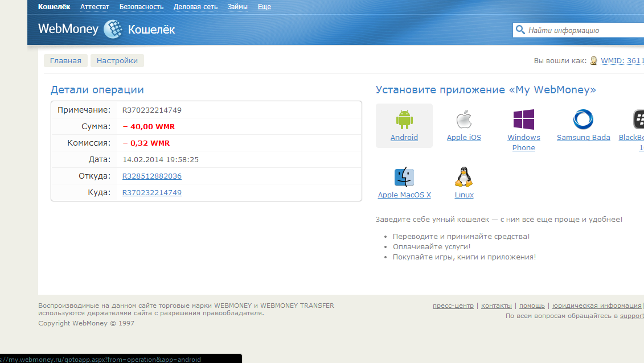Click the BlackBerry icon
Screen dimensions: 644x363
(x=639, y=119)
